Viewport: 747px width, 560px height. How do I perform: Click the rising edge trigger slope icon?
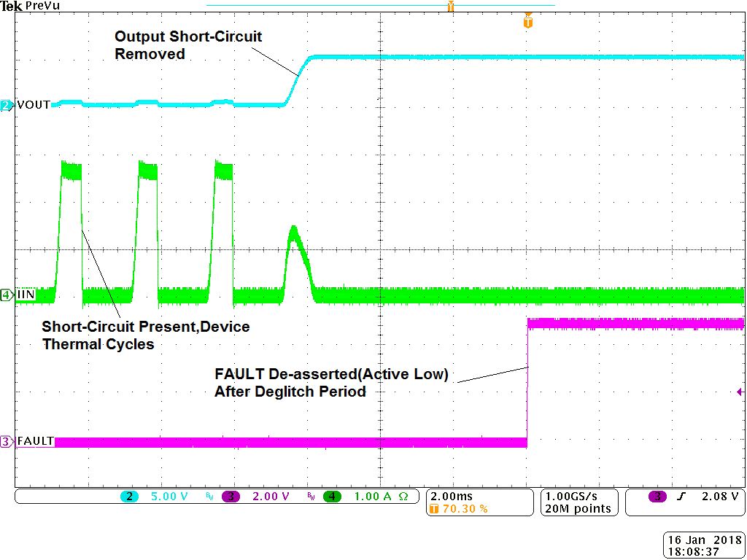click(x=682, y=497)
